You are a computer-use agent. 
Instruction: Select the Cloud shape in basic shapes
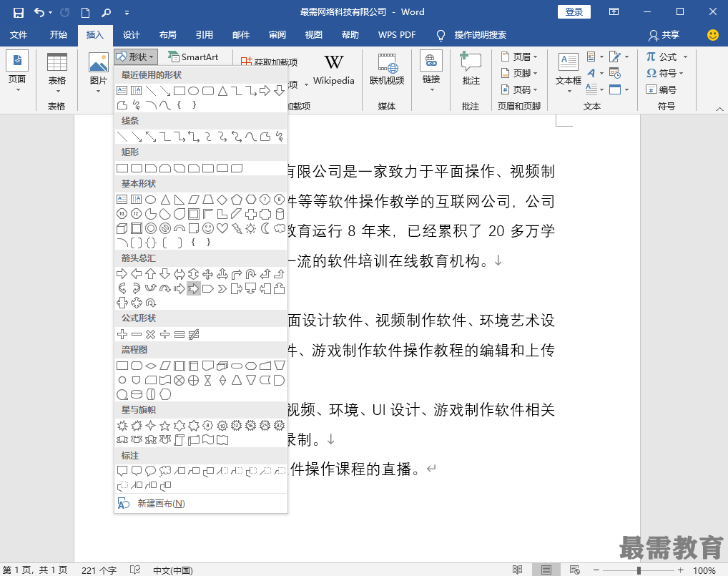pyautogui.click(x=280, y=228)
